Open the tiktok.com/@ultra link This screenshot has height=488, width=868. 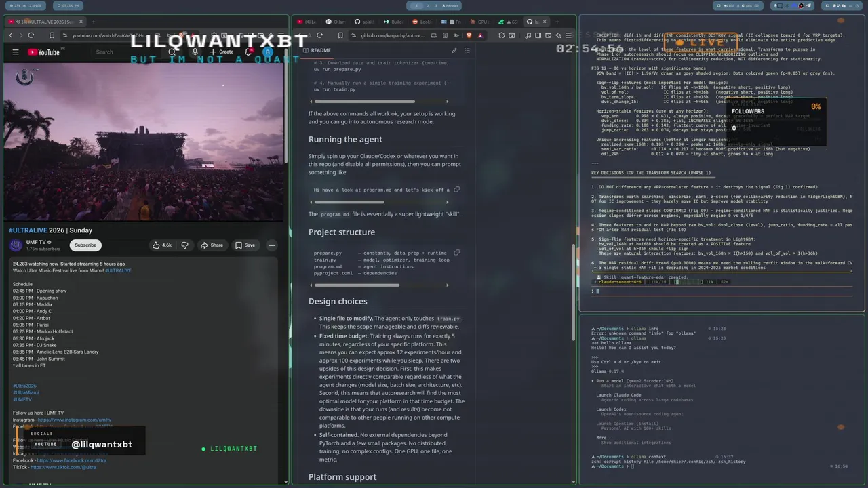(x=63, y=467)
